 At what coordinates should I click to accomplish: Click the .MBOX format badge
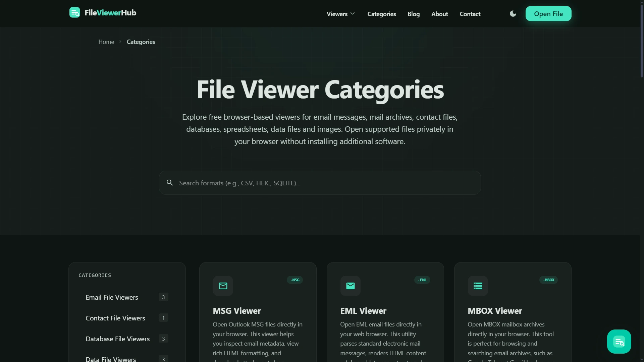[548, 280]
